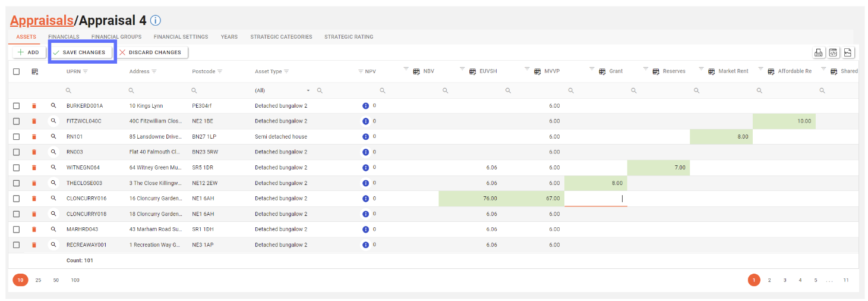Check the box for the RECREAWAY001 row
The height and width of the screenshot is (301, 868).
click(x=17, y=245)
